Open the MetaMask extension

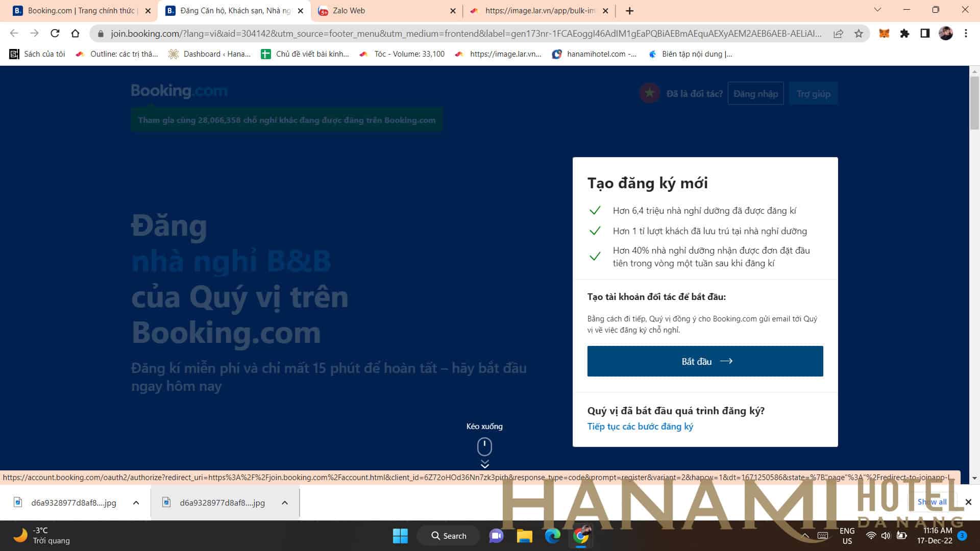(x=884, y=34)
